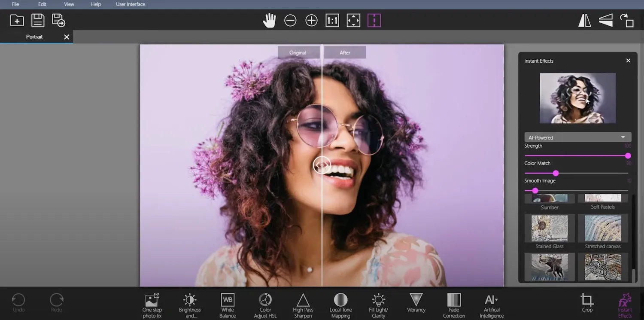This screenshot has width=644, height=320.
Task: Open the File menu
Action: pos(15,4)
